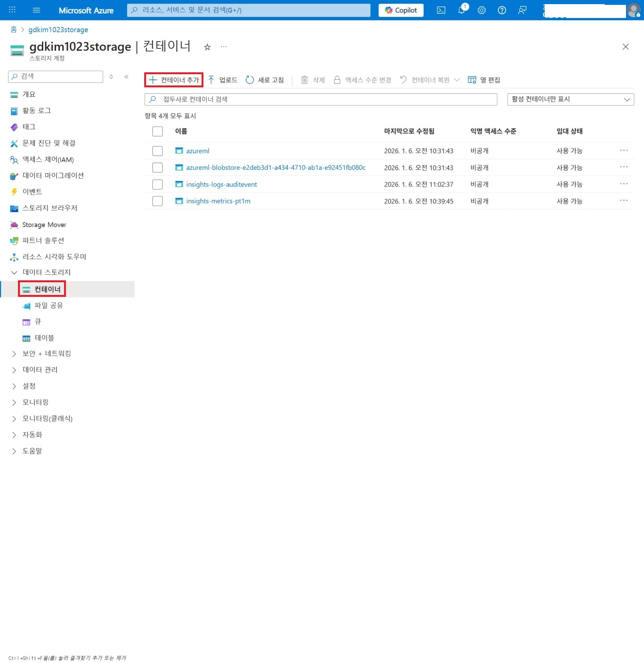Expand 모니터링(클래식) section

point(14,419)
